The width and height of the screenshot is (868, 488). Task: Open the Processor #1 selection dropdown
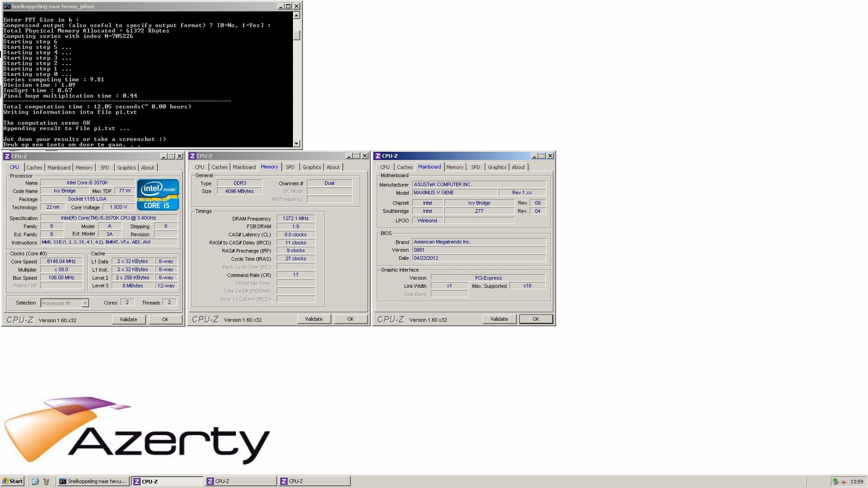pyautogui.click(x=85, y=303)
